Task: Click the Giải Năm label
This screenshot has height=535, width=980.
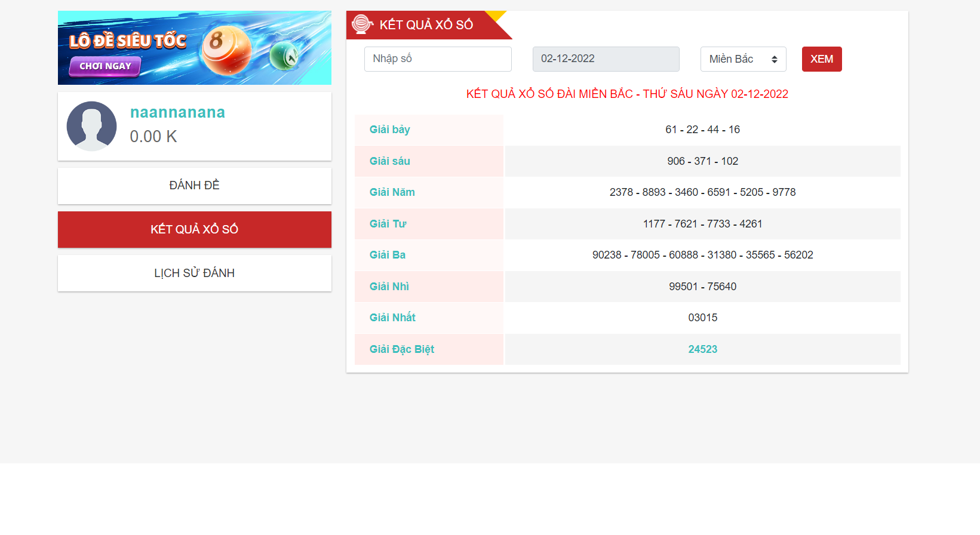Action: (x=392, y=192)
